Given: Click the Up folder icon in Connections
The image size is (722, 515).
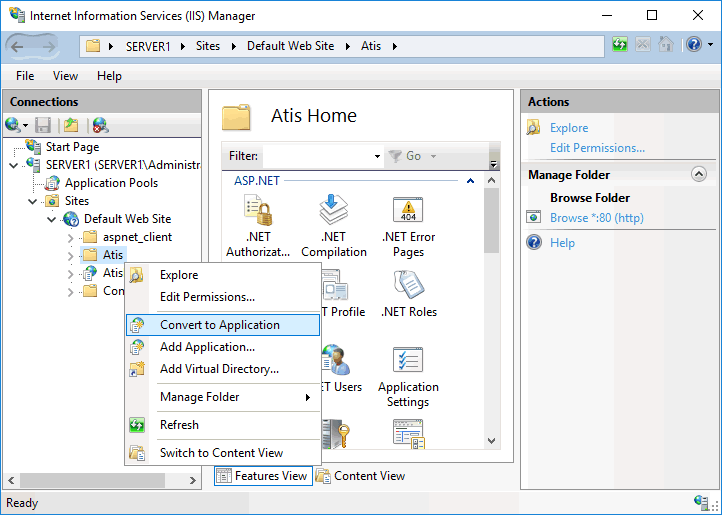Looking at the screenshot, I should tap(71, 125).
